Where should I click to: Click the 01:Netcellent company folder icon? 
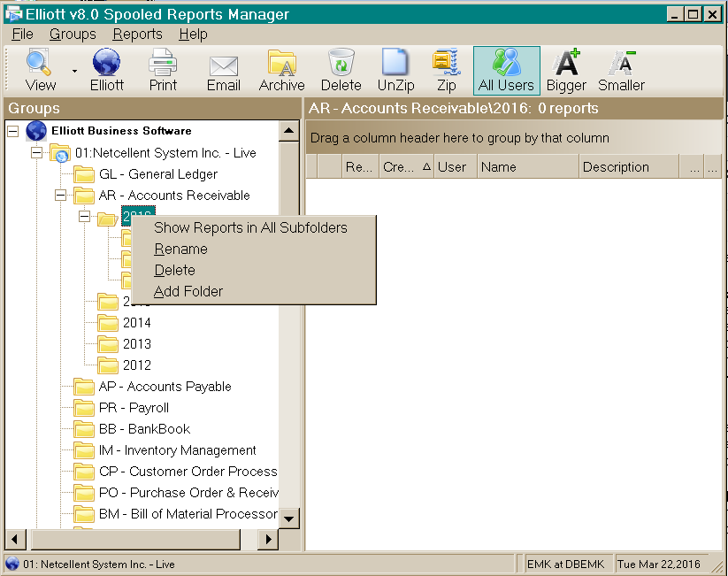[x=60, y=153]
